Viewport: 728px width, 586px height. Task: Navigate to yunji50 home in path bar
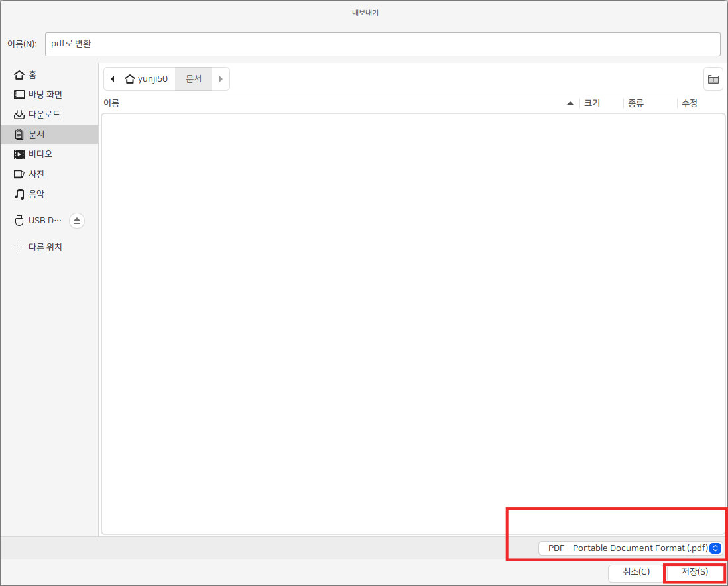[147, 79]
